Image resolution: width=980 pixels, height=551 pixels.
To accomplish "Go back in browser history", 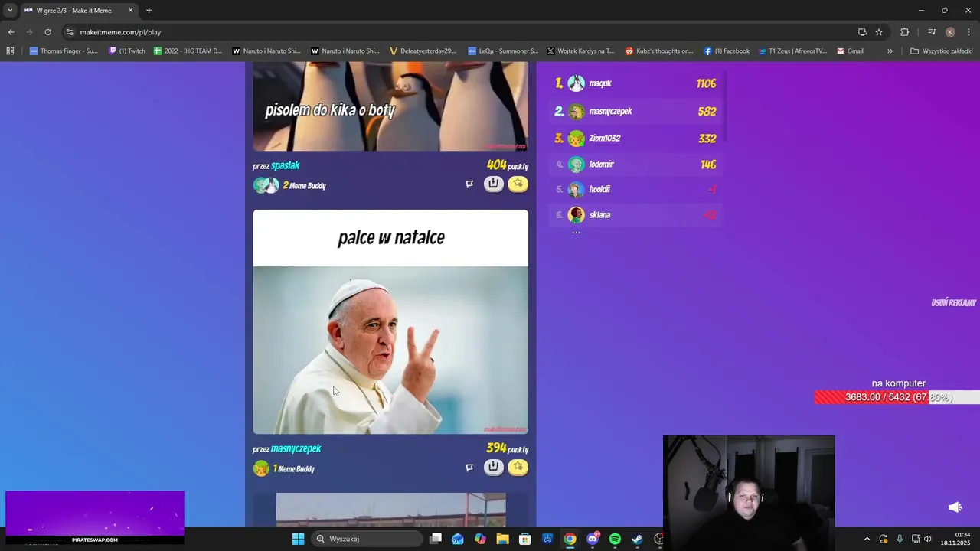I will click(11, 32).
